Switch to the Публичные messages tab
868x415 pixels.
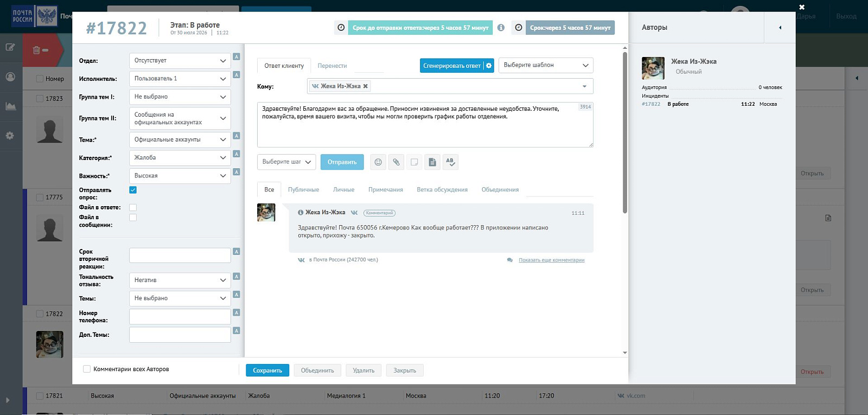coord(303,189)
